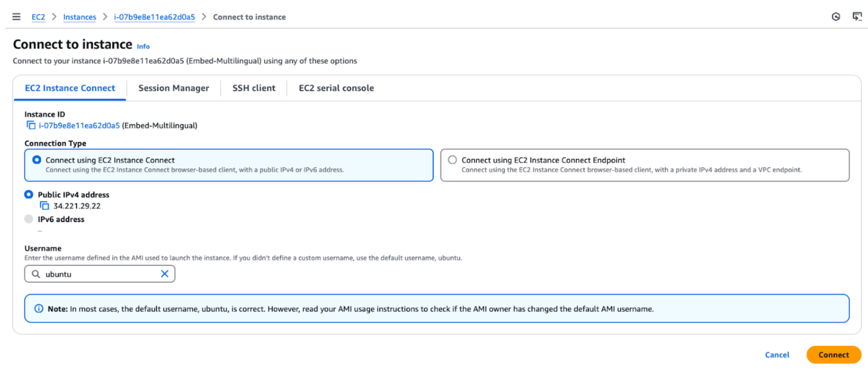Open the Info link beside title
Image resolution: width=868 pixels, height=376 pixels.
click(x=143, y=46)
